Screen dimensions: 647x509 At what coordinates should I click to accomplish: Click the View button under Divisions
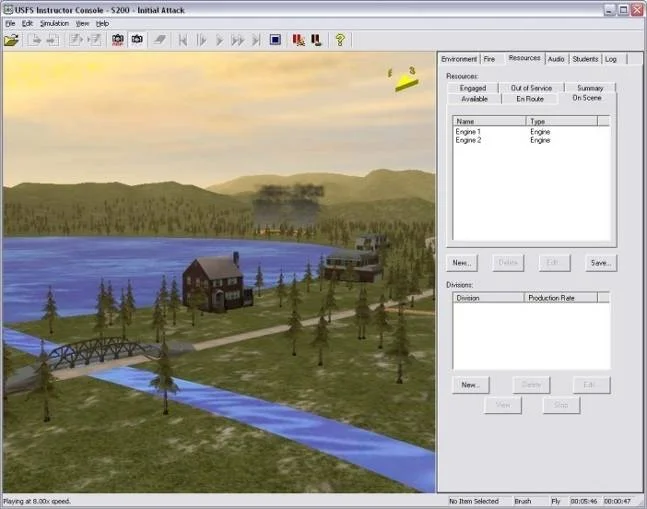[x=503, y=405]
